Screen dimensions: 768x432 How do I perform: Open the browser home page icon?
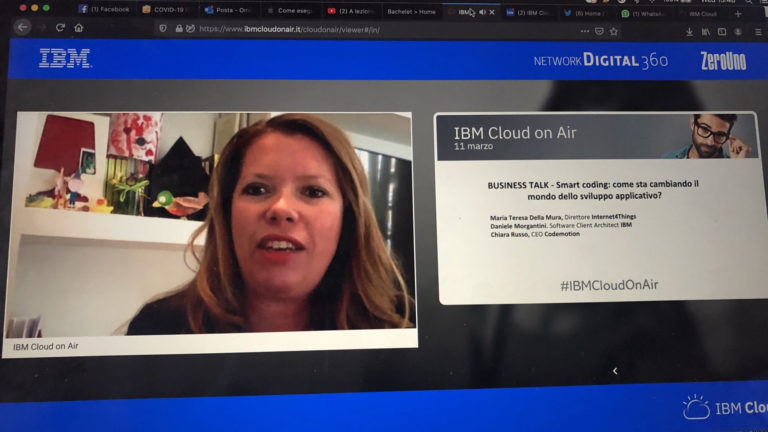(x=78, y=28)
